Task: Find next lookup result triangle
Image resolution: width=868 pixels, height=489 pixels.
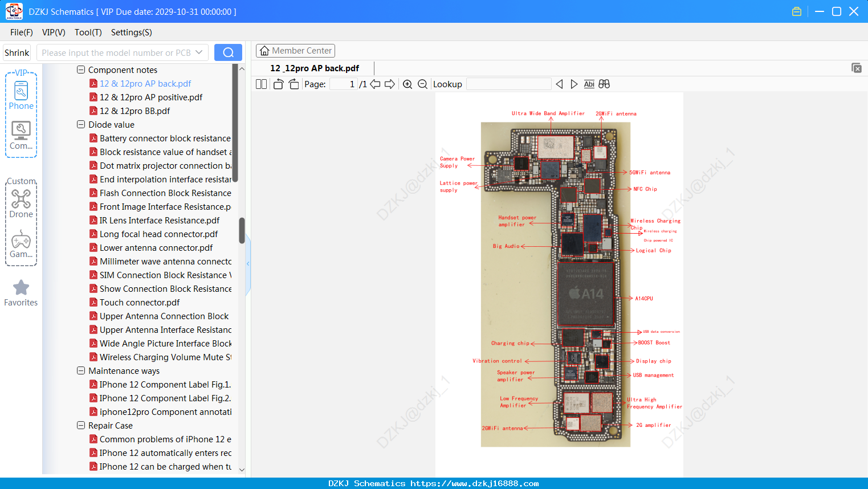Action: (x=574, y=84)
